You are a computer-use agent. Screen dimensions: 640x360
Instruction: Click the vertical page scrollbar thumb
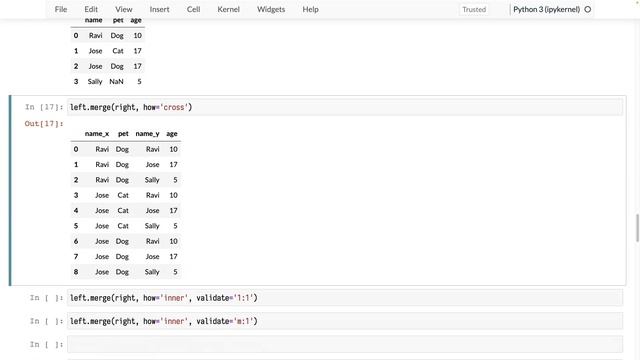pos(637,227)
